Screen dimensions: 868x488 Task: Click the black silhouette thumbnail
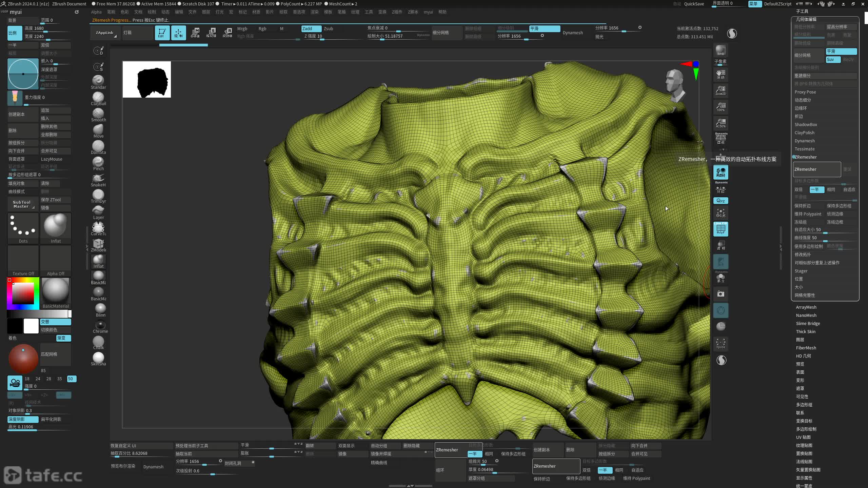pyautogui.click(x=147, y=80)
